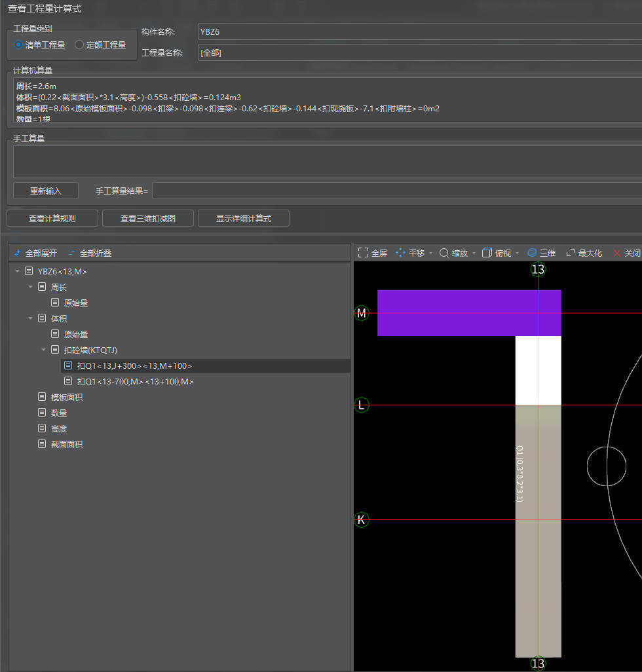Click the 重新输入 button

point(46,191)
